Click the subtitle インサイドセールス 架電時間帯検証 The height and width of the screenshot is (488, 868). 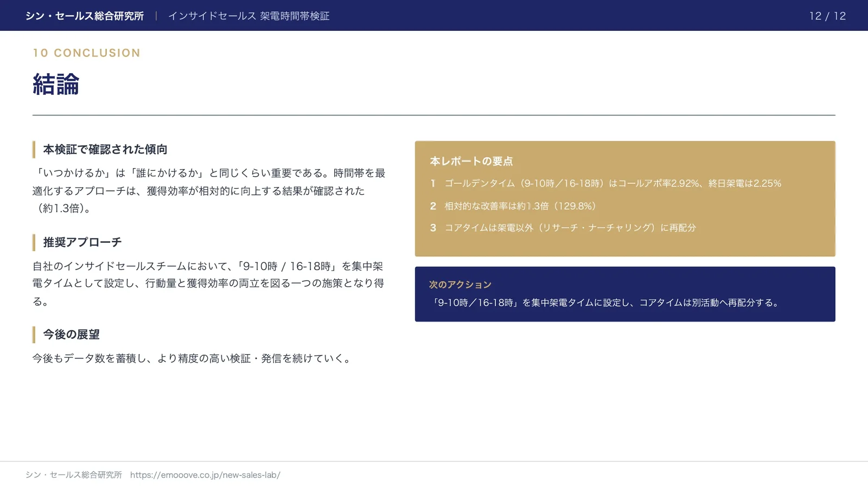248,16
